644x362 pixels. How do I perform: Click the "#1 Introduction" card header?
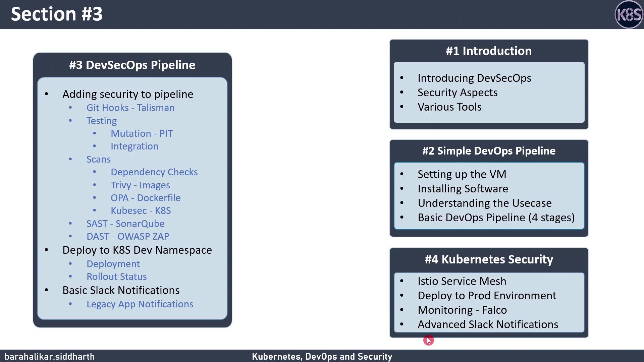489,51
